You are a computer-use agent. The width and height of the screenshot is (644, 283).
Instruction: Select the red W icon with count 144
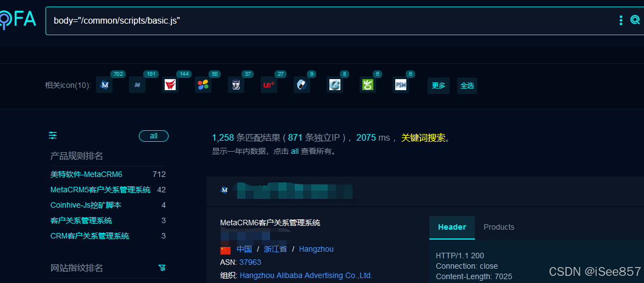[x=170, y=85]
